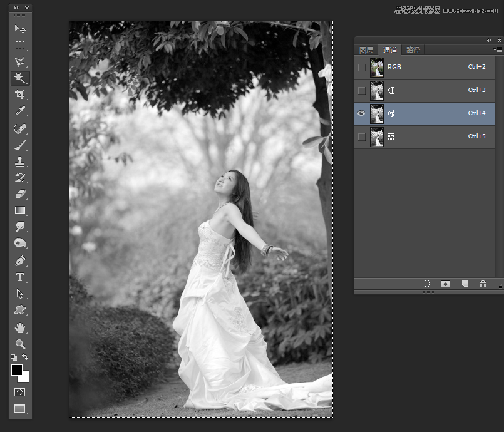Collapse the Channels panel with double arrows
Image resolution: width=504 pixels, height=432 pixels.
pos(490,40)
